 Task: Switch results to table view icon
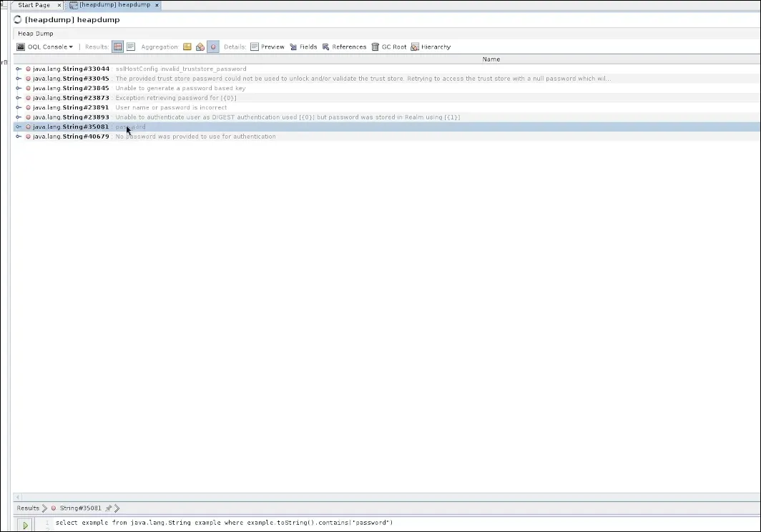118,47
